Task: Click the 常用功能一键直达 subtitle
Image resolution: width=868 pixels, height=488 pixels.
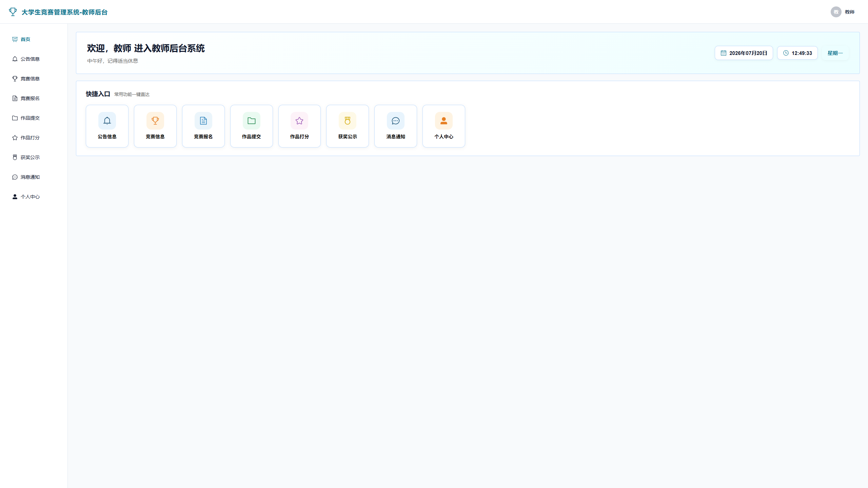Action: click(x=132, y=94)
